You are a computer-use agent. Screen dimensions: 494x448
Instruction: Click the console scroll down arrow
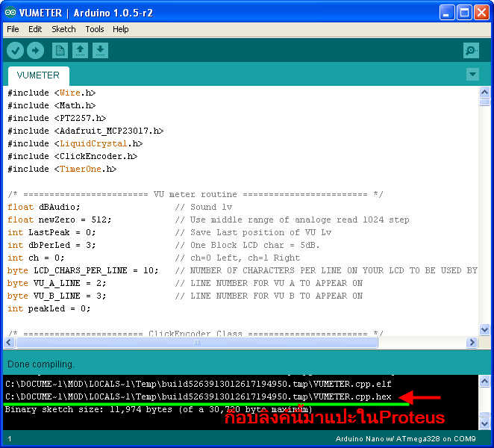tap(484, 423)
